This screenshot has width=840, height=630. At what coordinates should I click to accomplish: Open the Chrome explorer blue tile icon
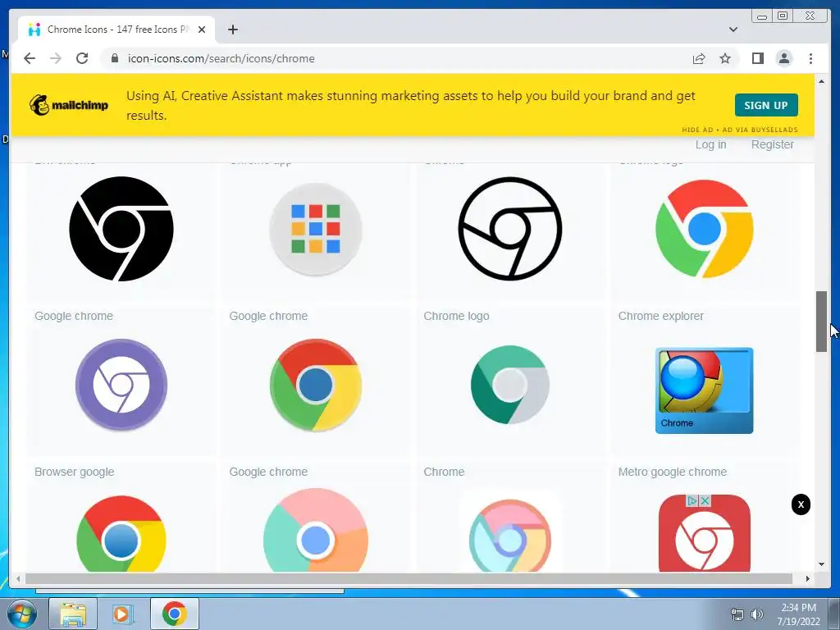[705, 390]
